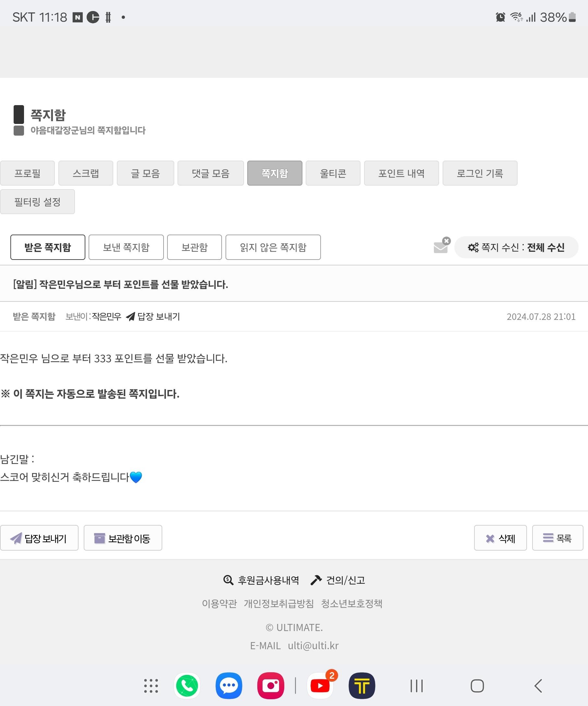Click the ulti@ulti.kr email address
This screenshot has height=706, width=588.
click(313, 645)
